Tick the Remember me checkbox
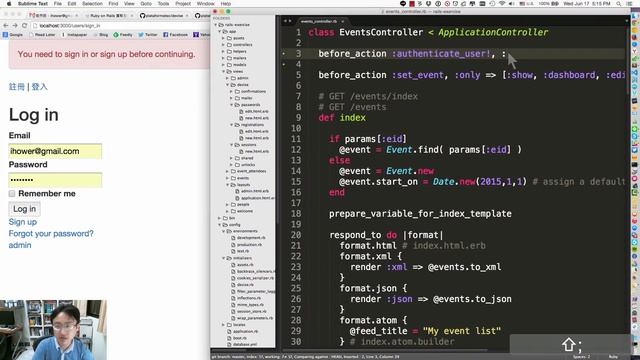The width and height of the screenshot is (640, 360). tap(12, 193)
